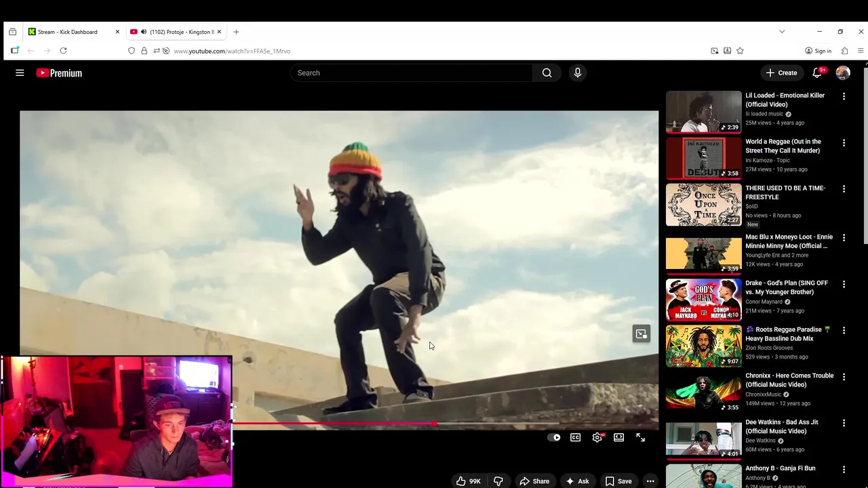This screenshot has height=488, width=868.
Task: Share the video
Action: [x=534, y=481]
